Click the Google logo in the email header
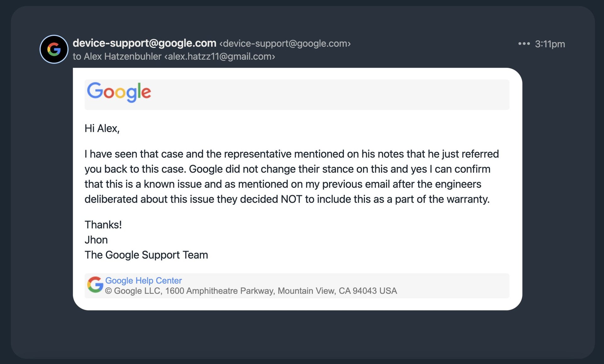This screenshot has height=364, width=604. click(x=119, y=92)
